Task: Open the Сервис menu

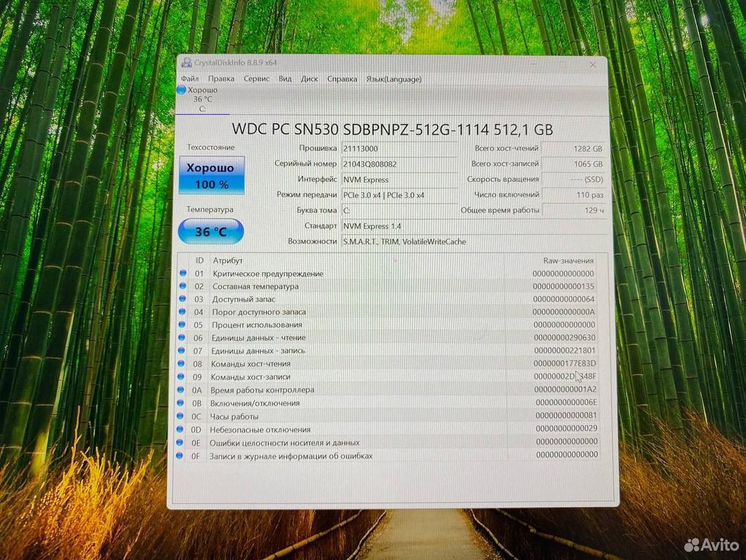Action: [256, 79]
